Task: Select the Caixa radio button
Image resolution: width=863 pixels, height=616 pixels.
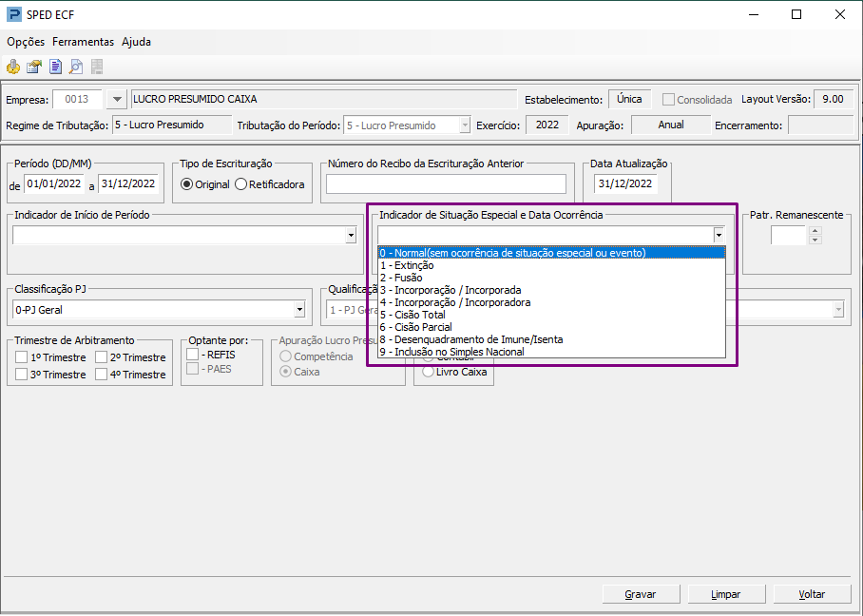Action: tap(286, 372)
